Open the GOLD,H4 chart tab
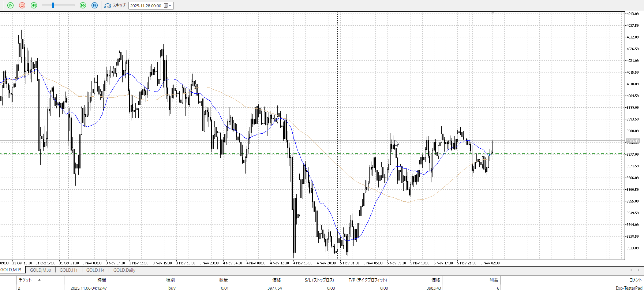644x290 pixels. [x=95, y=270]
